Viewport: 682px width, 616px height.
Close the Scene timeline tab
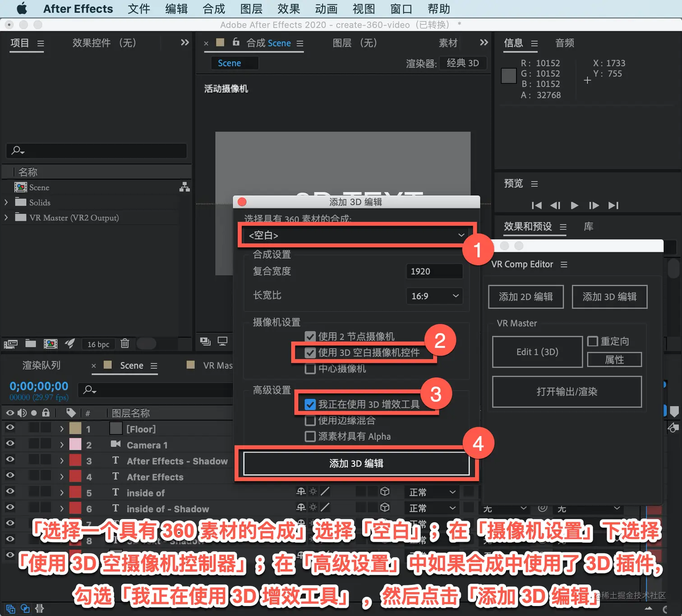pyautogui.click(x=94, y=366)
